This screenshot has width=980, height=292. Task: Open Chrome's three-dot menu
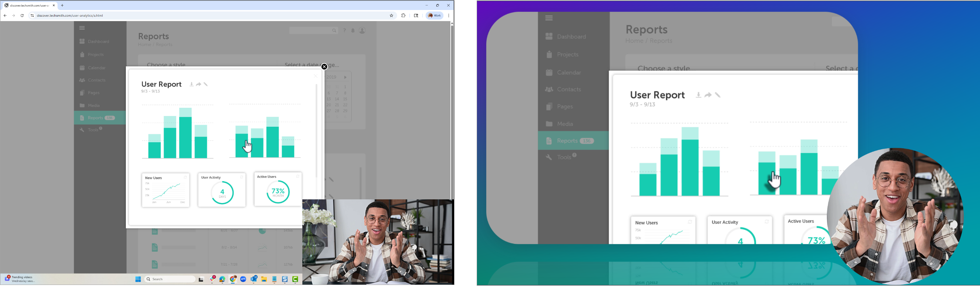click(x=449, y=16)
